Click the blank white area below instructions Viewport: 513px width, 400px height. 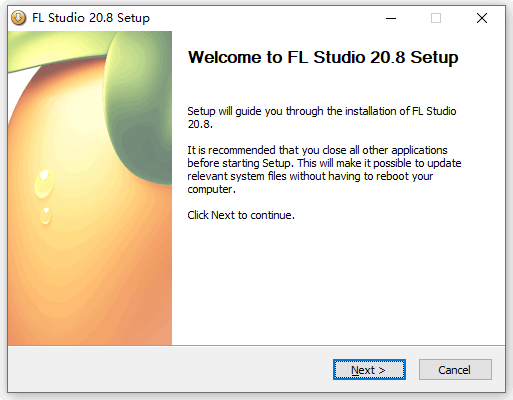coord(338,283)
